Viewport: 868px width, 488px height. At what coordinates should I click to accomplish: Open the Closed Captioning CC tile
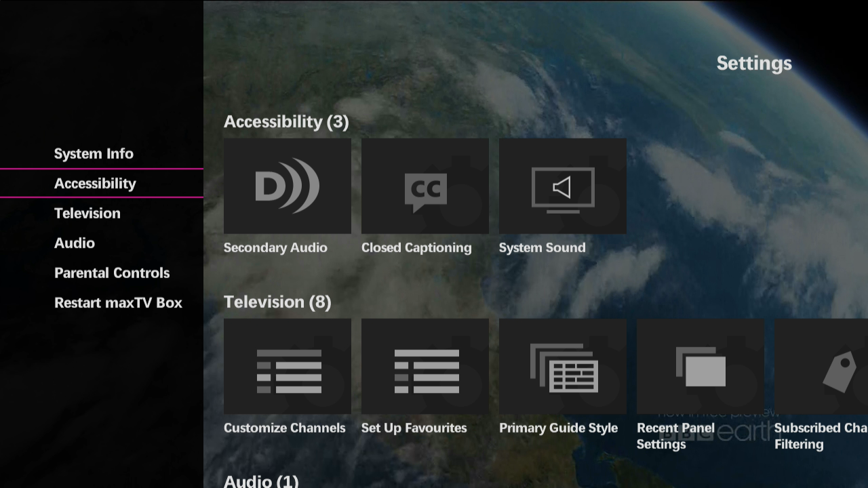coord(425,186)
